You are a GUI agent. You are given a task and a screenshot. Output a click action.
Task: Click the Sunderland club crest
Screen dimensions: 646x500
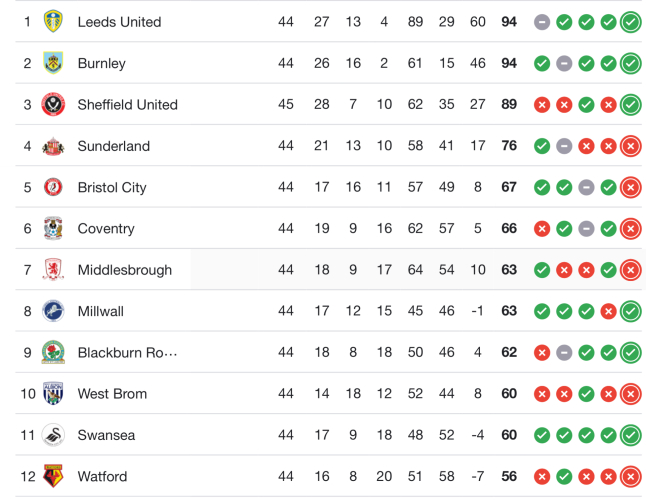(x=53, y=146)
